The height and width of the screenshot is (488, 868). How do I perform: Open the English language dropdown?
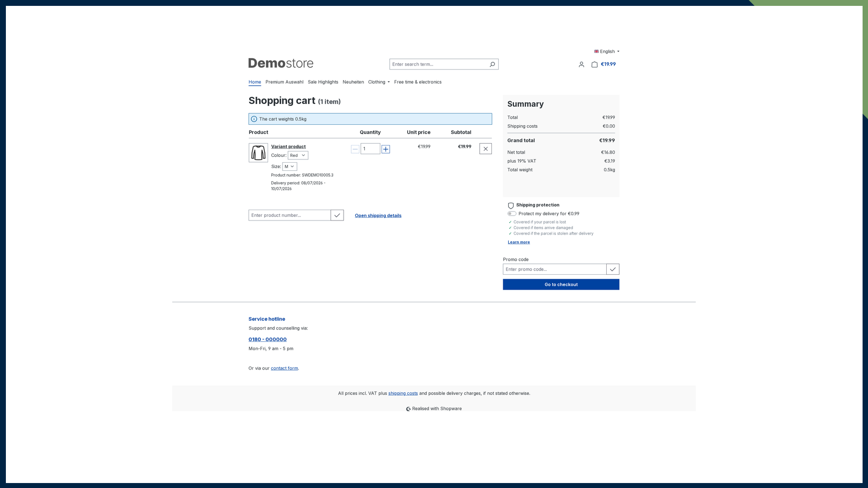pos(607,52)
